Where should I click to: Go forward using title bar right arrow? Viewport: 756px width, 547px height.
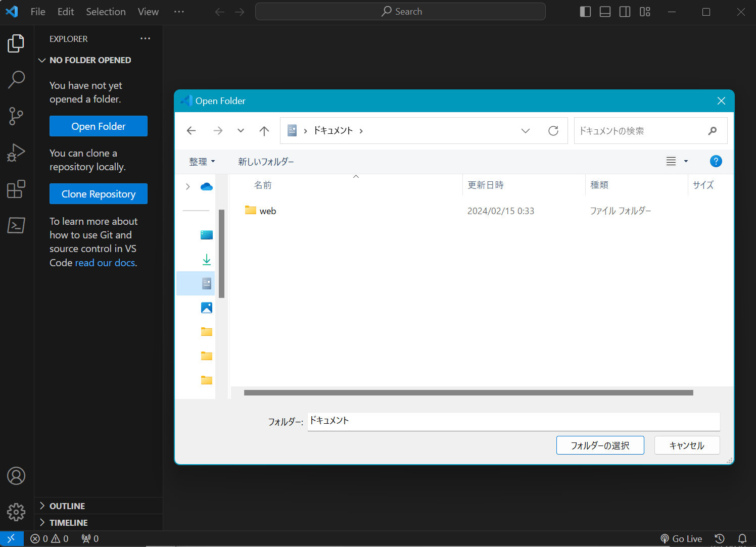(x=240, y=12)
